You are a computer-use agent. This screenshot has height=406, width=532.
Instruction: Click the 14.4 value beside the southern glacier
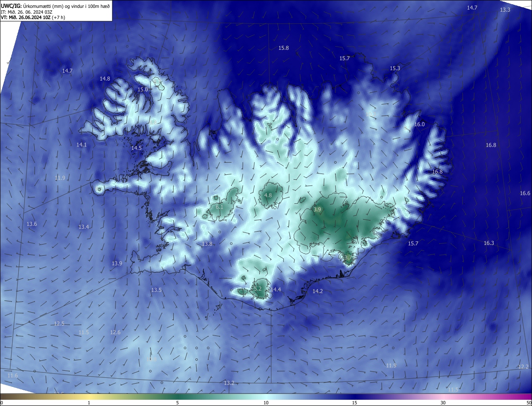(x=276, y=289)
